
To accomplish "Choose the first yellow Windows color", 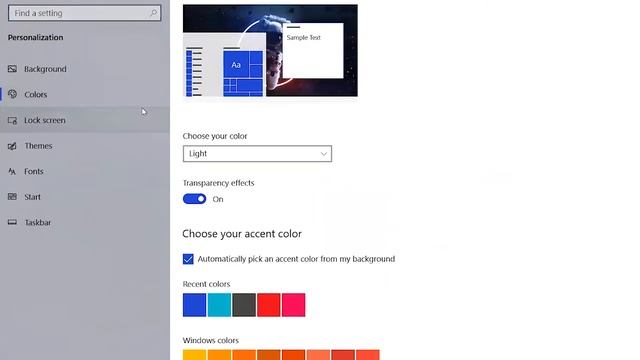I will (x=194, y=355).
